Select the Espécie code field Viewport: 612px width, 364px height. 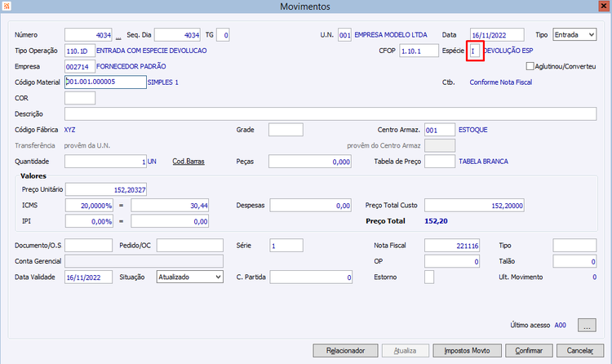pyautogui.click(x=475, y=51)
